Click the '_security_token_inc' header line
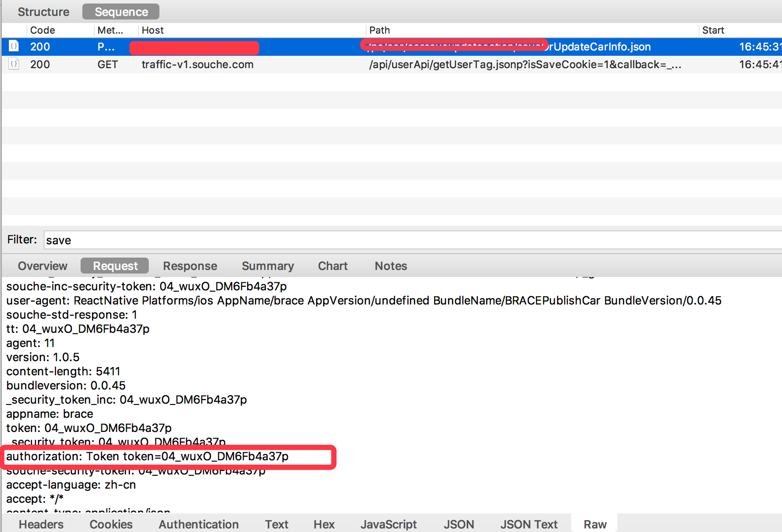 pyautogui.click(x=127, y=400)
